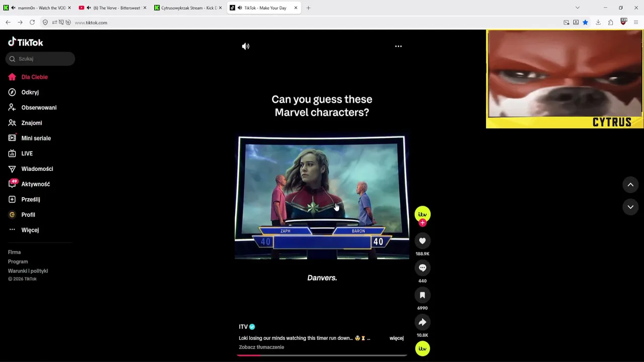Mute the TikTok tab via its speaker icon
The height and width of the screenshot is (362, 644).
coord(239,8)
